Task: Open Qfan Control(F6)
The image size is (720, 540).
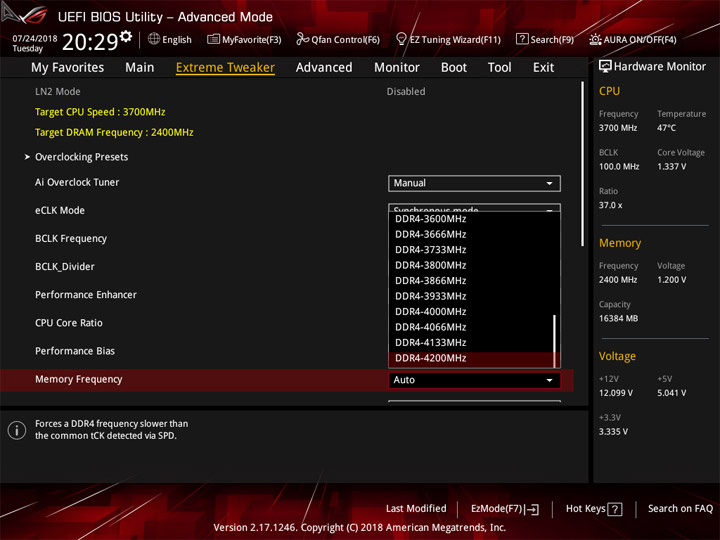Action: (338, 39)
